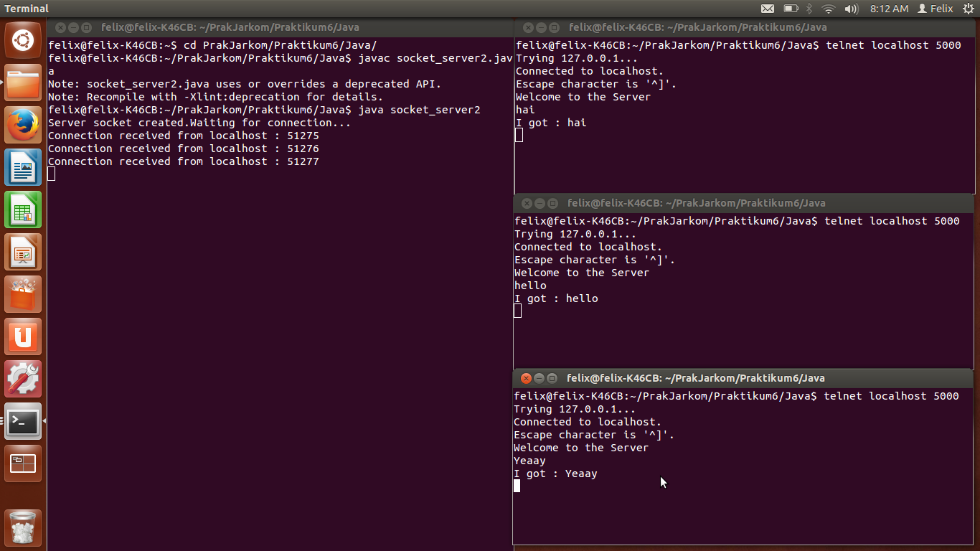Open the Terminal from the launcher
This screenshot has height=551, width=980.
(x=23, y=422)
